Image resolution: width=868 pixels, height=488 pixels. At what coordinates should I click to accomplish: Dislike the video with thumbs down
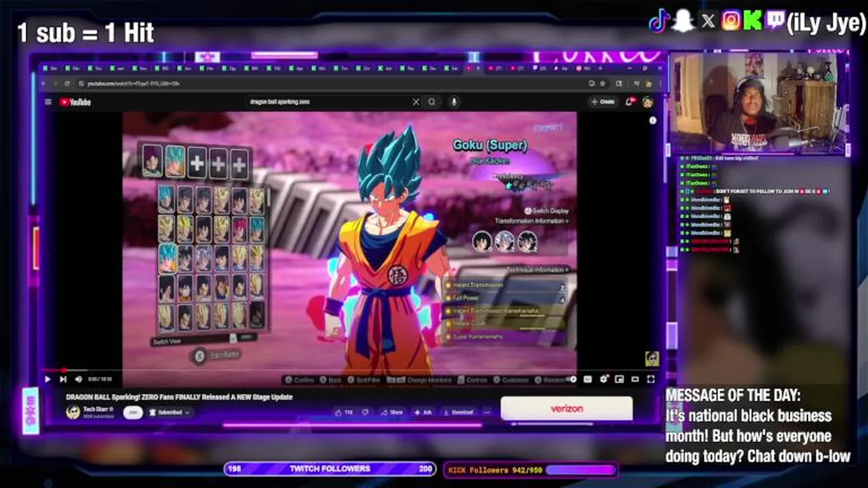coord(365,412)
